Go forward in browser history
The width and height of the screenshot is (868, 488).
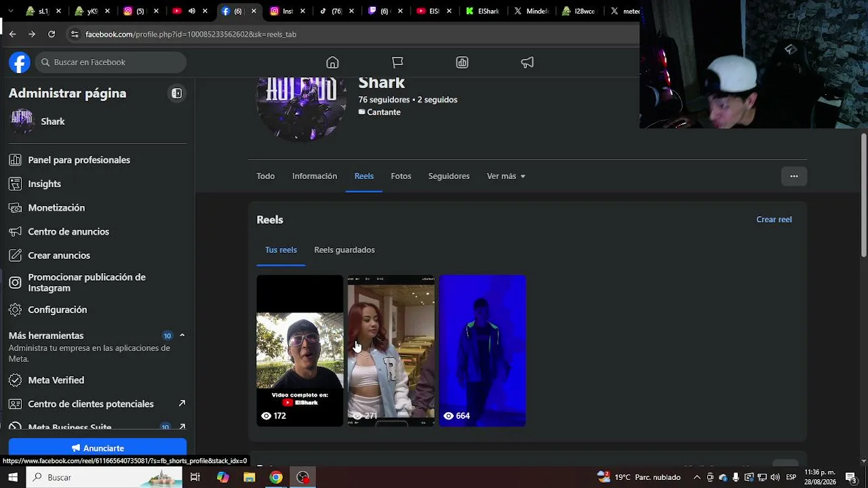[x=32, y=34]
